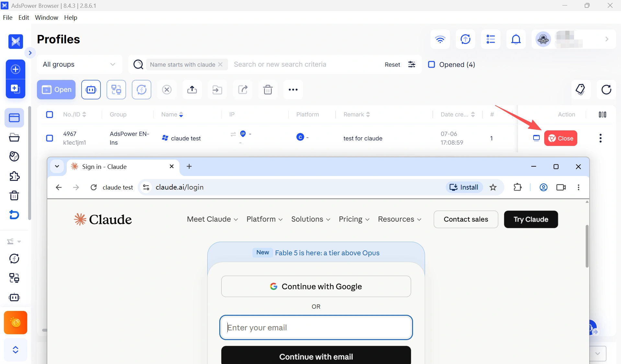Expand the Resources menu
Viewport: 621px width, 364px height.
pos(400,219)
